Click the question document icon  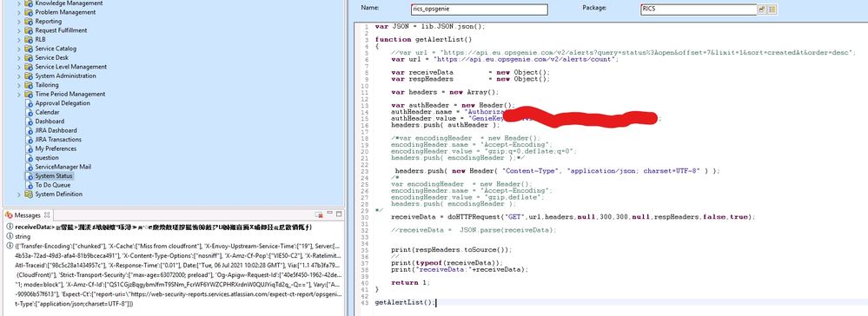pos(30,158)
